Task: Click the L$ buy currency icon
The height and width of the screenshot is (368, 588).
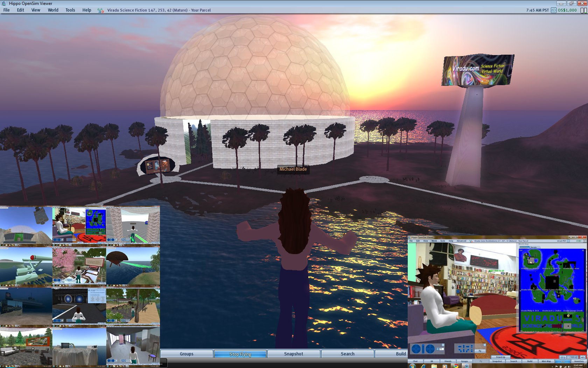Action: click(x=554, y=10)
